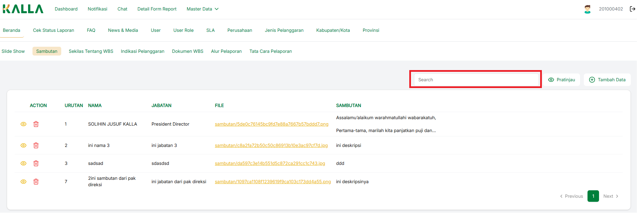Click eye icon for 'ini nama 3' row
644x215 pixels.
click(x=23, y=146)
